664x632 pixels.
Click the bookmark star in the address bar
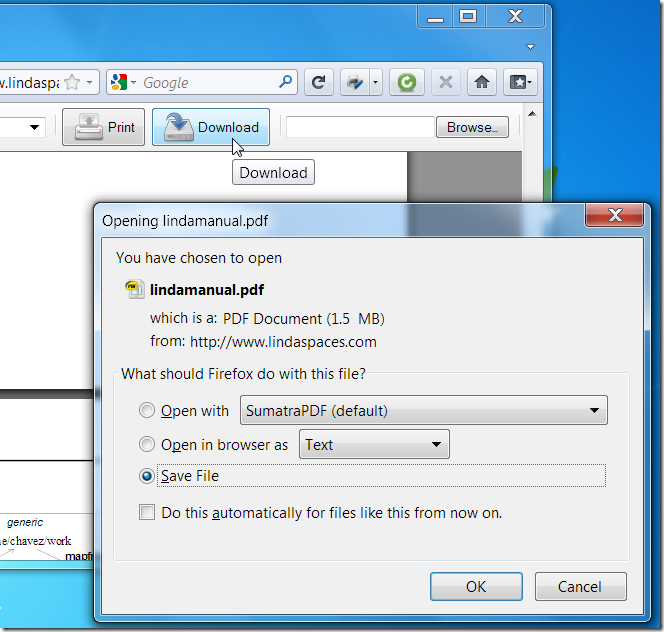coord(72,82)
